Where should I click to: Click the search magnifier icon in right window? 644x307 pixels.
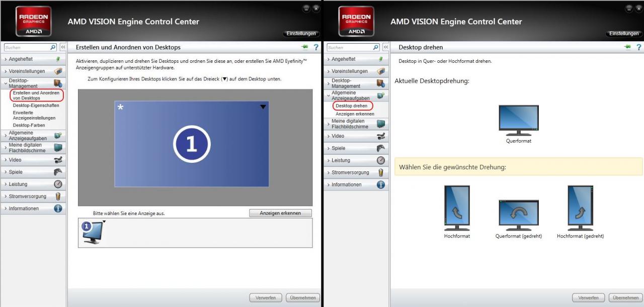point(376,47)
